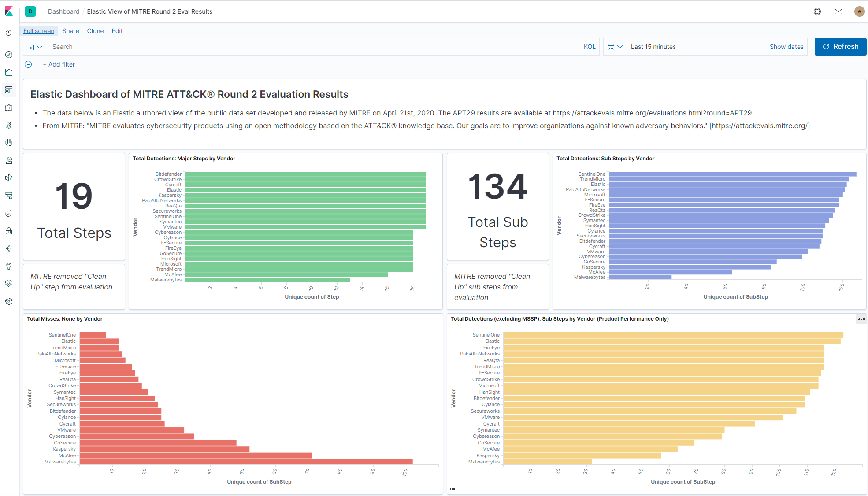Click the Refresh button
868x496 pixels.
click(x=840, y=47)
